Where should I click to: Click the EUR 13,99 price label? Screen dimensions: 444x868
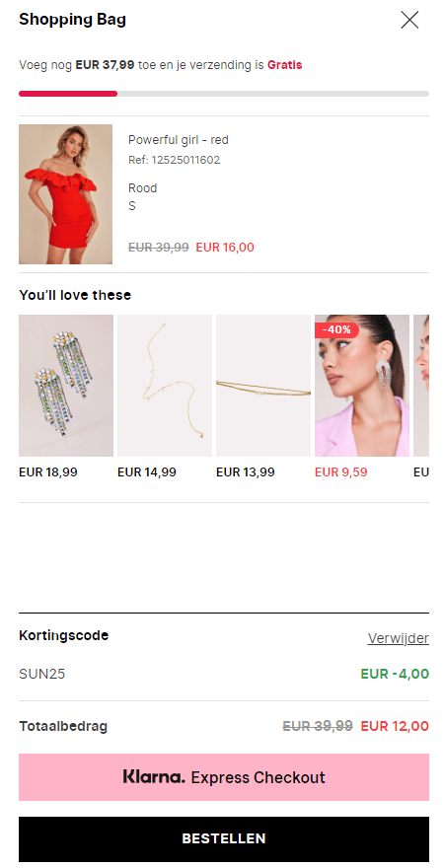(x=246, y=472)
